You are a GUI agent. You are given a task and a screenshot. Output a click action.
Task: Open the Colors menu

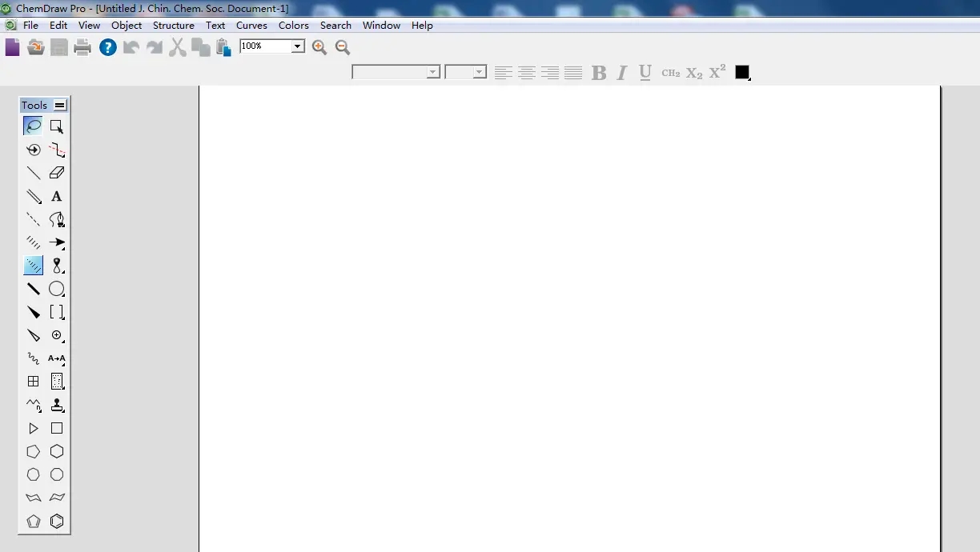tap(293, 26)
